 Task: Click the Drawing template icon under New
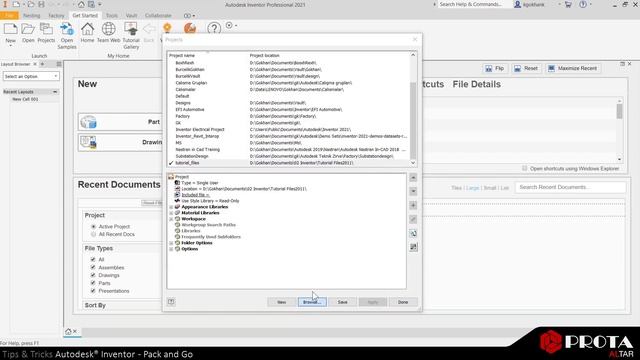point(88,142)
